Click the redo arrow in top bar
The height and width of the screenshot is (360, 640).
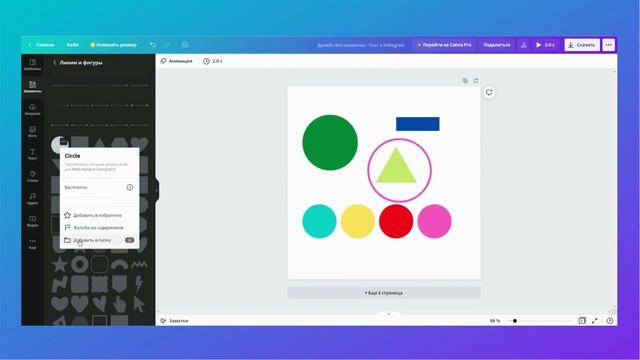coord(167,45)
